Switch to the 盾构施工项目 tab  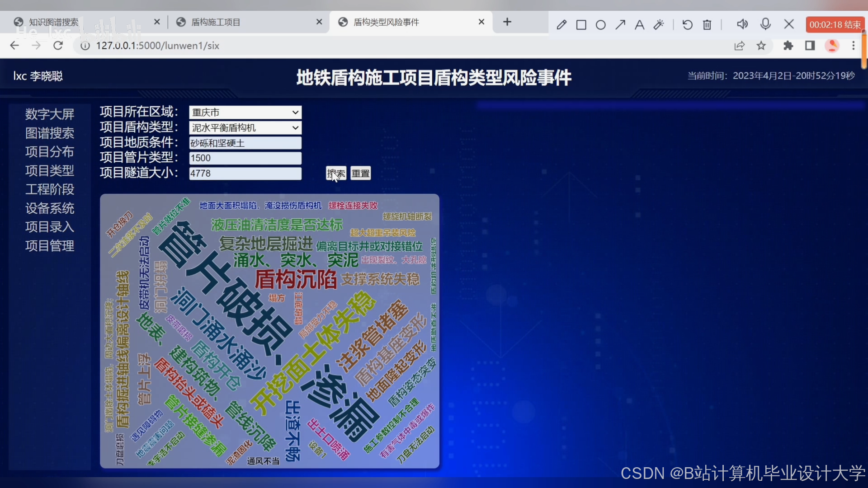[216, 22]
